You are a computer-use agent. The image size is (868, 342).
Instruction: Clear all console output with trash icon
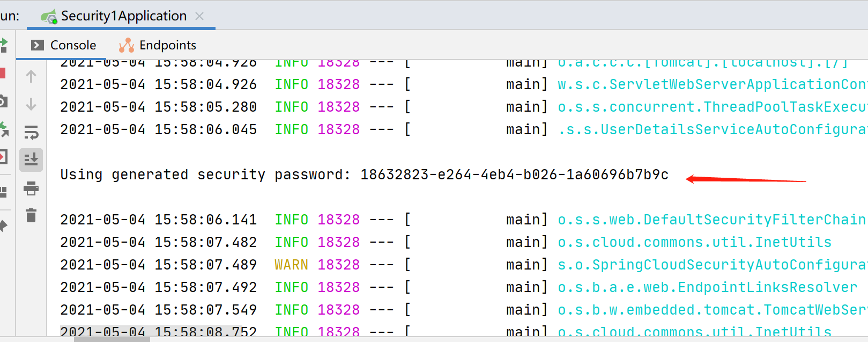point(31,215)
